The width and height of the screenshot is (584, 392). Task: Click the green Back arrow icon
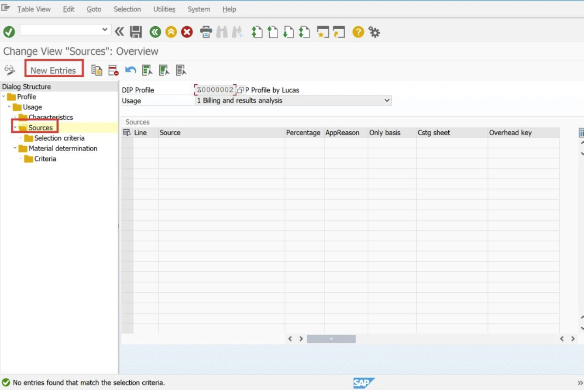(x=155, y=32)
